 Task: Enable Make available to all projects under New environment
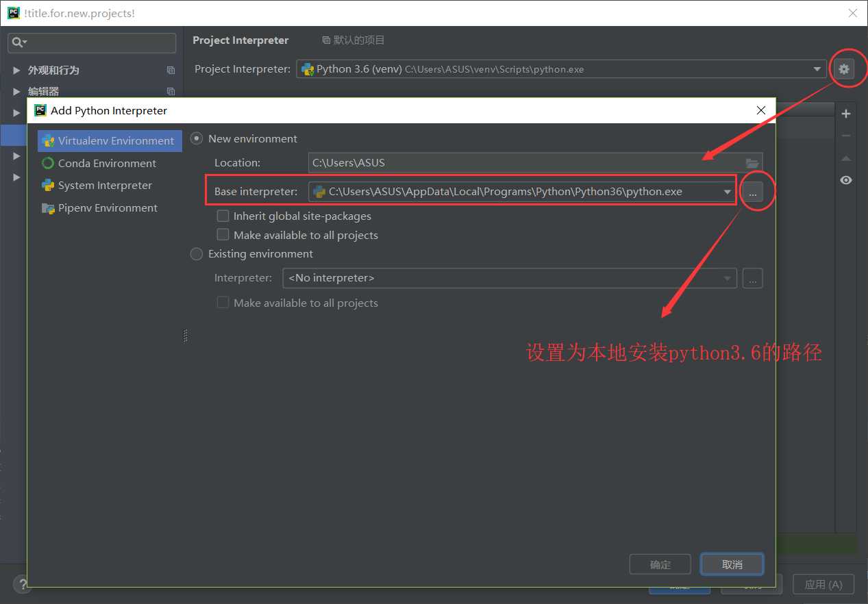coord(223,235)
